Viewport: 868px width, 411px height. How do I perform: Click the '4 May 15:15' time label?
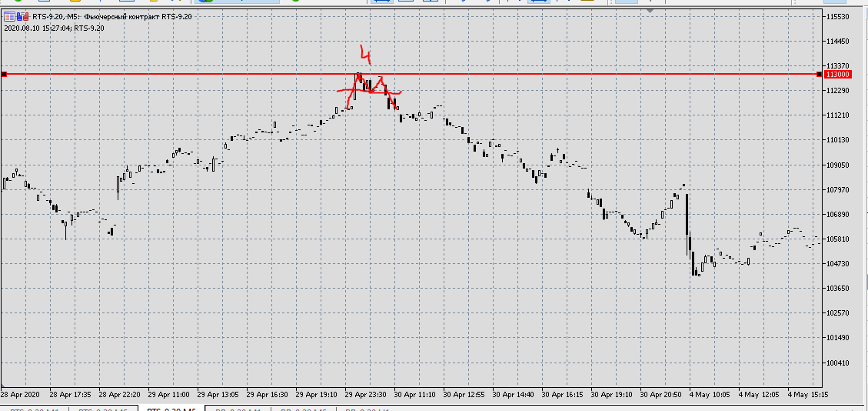[x=808, y=394]
